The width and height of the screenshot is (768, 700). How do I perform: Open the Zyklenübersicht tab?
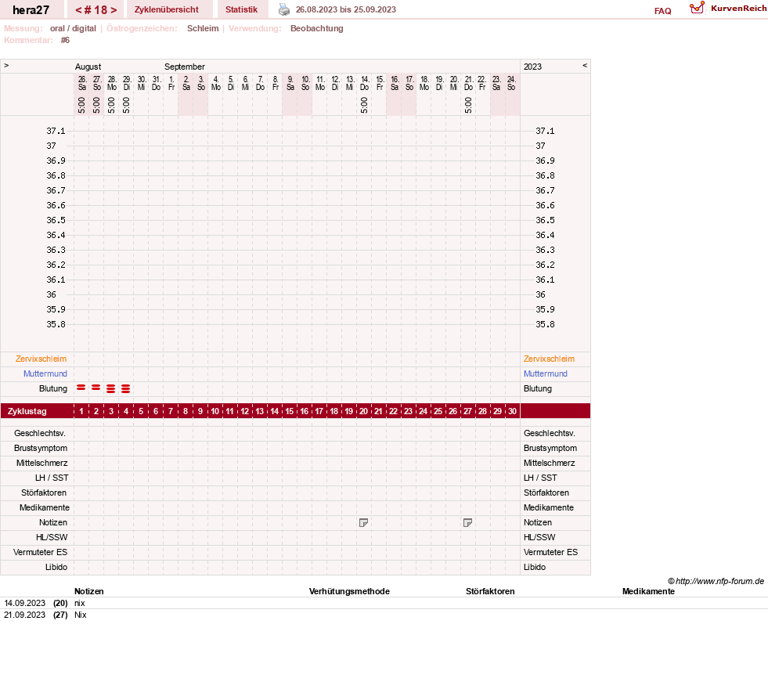(x=167, y=10)
